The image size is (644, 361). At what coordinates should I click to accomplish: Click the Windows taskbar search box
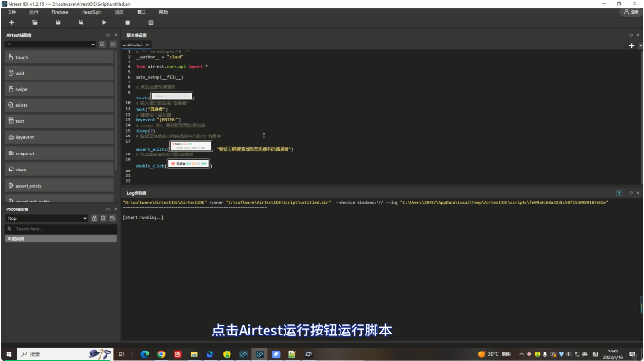(64, 354)
